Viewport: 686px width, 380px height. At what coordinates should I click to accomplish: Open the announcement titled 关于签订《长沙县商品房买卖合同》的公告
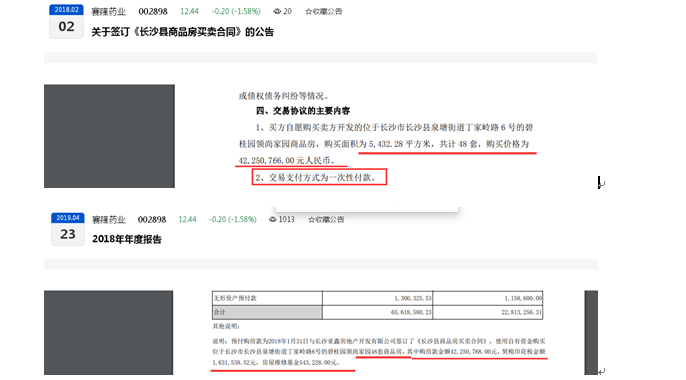coord(182,32)
